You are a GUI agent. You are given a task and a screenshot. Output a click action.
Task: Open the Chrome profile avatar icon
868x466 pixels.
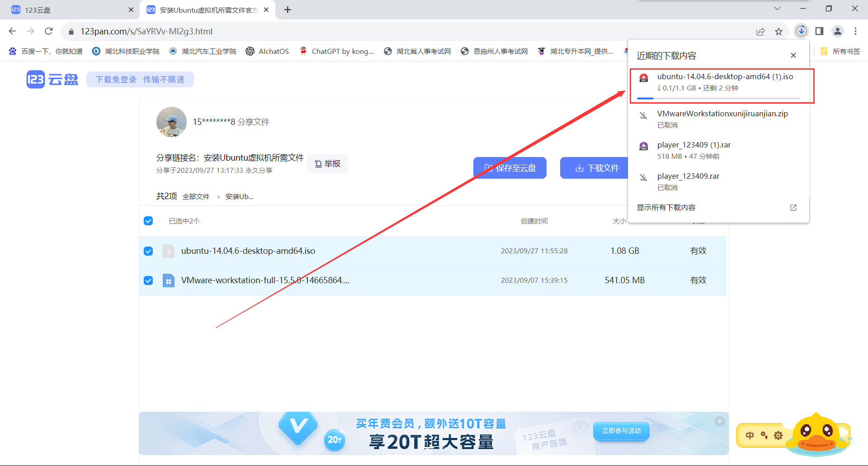(x=837, y=31)
